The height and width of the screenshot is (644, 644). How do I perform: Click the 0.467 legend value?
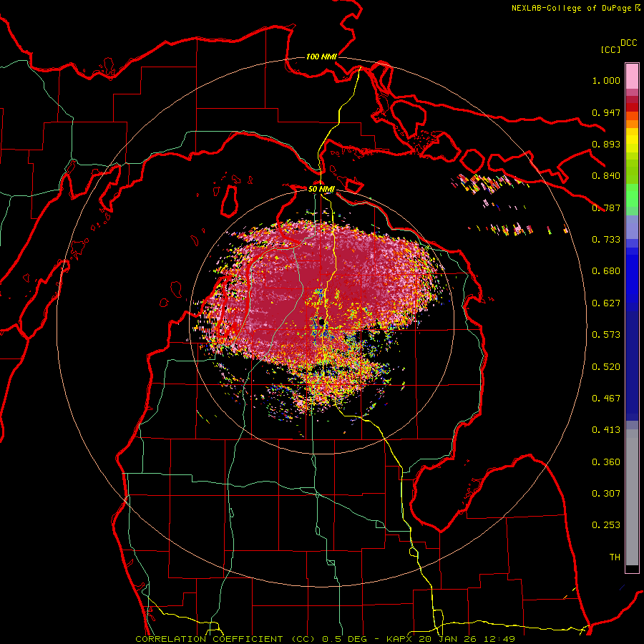[x=606, y=399]
